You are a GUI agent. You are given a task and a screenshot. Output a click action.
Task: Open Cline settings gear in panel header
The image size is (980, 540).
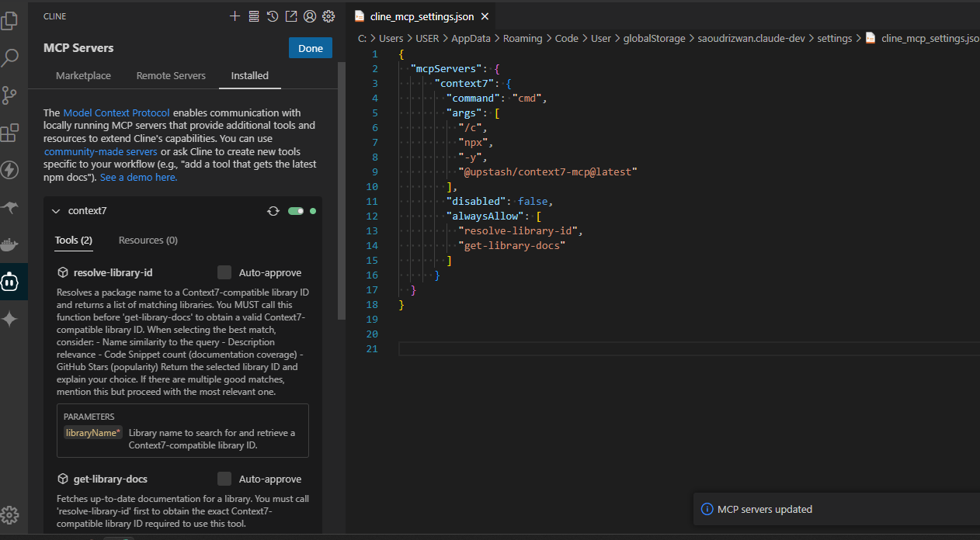(328, 16)
